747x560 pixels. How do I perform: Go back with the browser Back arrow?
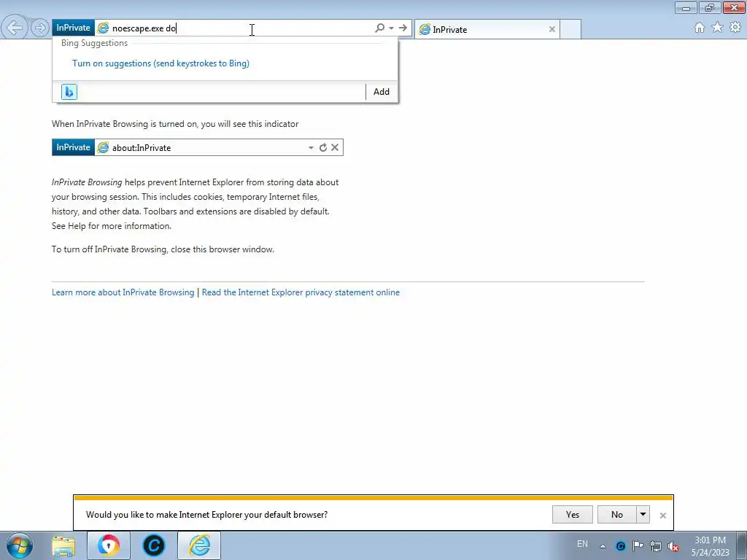[x=15, y=28]
